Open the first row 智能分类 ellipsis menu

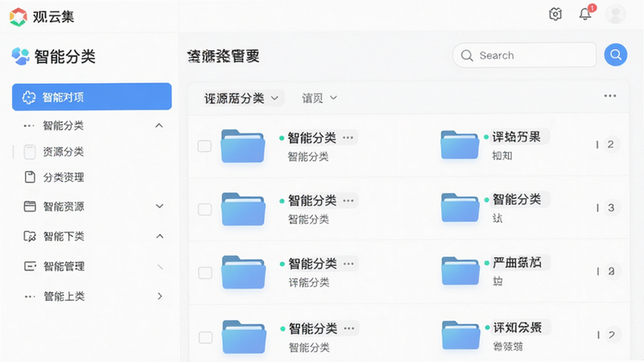click(x=348, y=138)
